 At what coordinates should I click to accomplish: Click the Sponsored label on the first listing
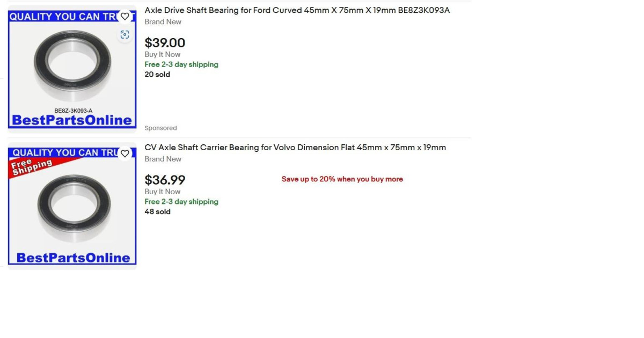tap(160, 128)
